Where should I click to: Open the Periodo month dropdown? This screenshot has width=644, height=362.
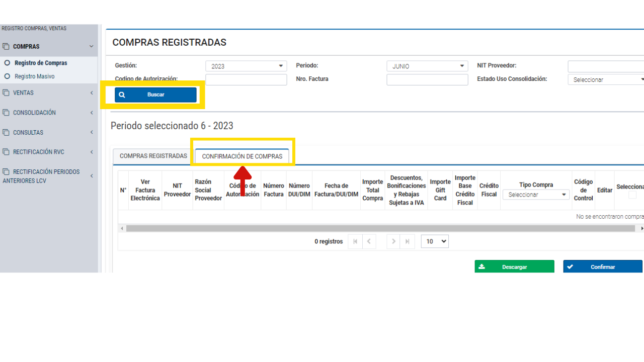pyautogui.click(x=427, y=66)
